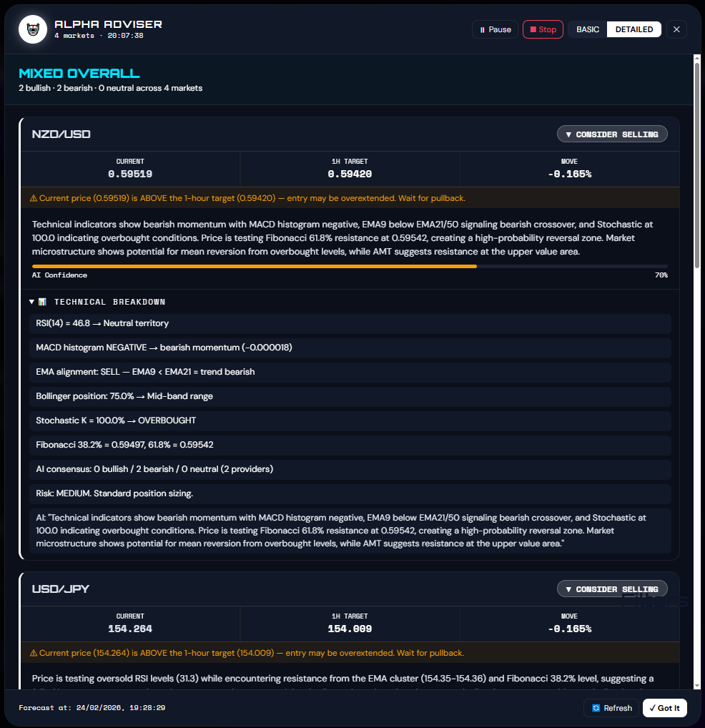Viewport: 705px width, 728px height.
Task: Click the warning icon in USD/JPY price alert
Action: pyautogui.click(x=34, y=653)
